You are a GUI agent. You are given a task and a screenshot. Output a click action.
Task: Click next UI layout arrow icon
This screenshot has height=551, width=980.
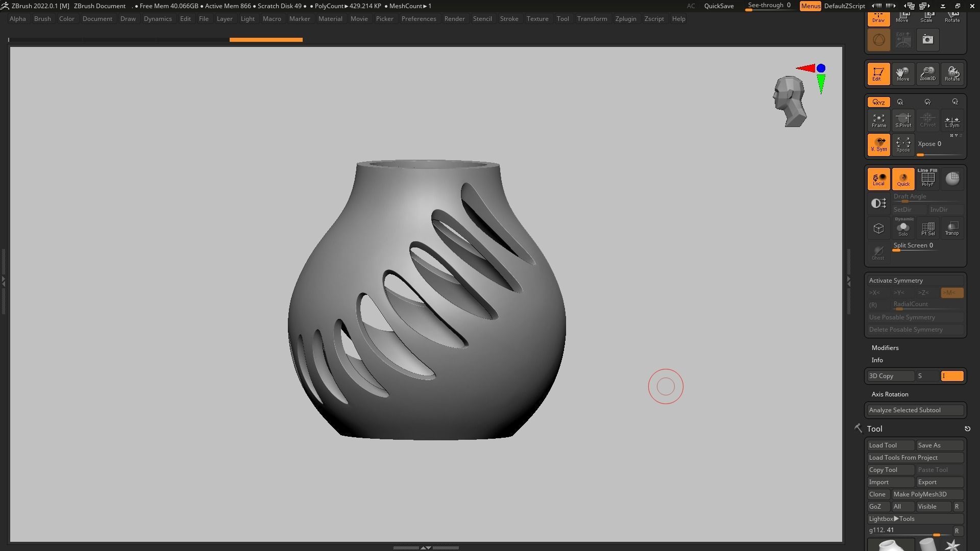(x=891, y=6)
